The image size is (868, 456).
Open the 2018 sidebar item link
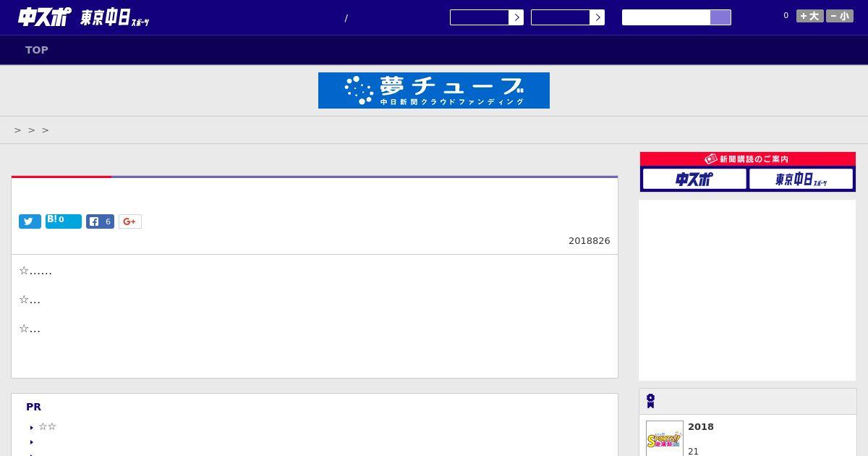click(x=701, y=427)
